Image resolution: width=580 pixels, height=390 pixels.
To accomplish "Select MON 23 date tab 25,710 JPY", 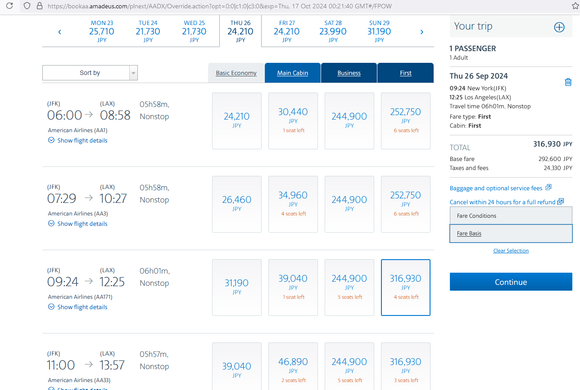I will 102,31.
